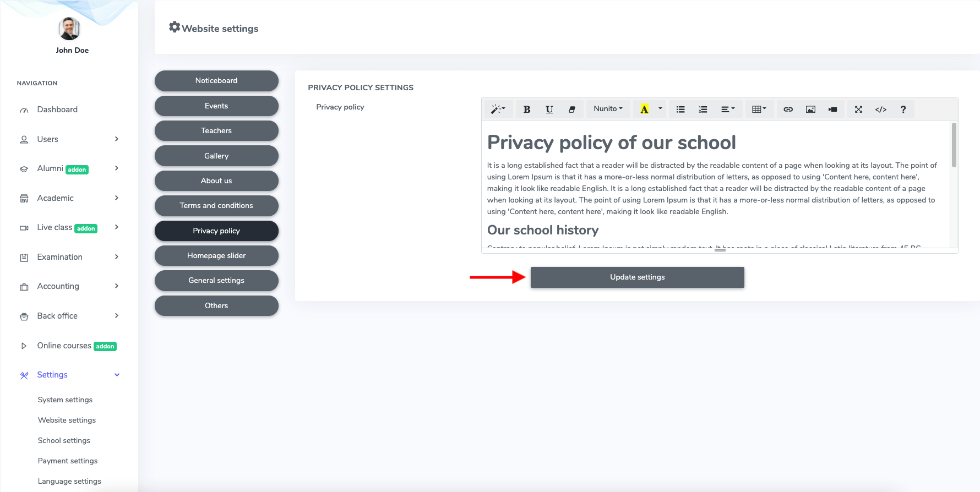Open System settings submenu item
The width and height of the screenshot is (980, 492).
[x=65, y=400]
